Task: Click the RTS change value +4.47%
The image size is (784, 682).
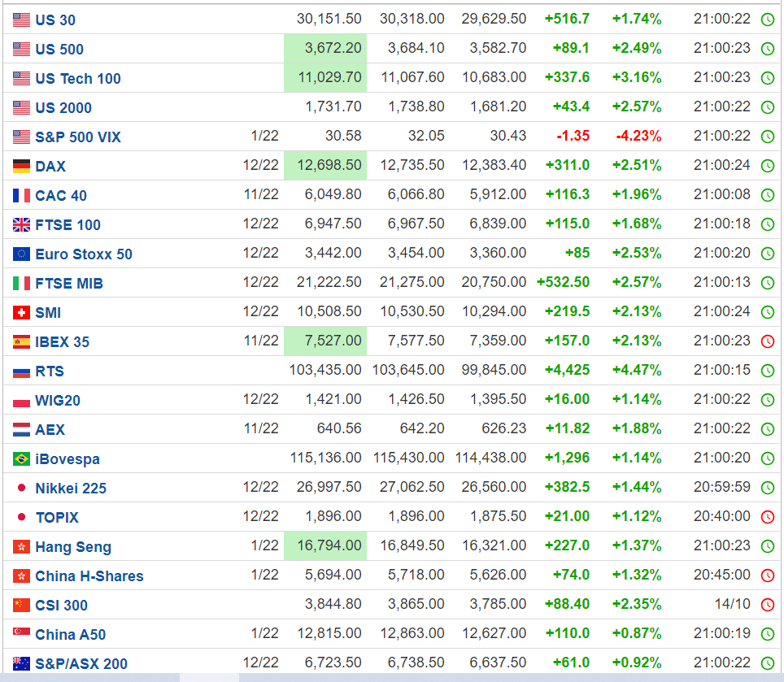Action: point(637,370)
